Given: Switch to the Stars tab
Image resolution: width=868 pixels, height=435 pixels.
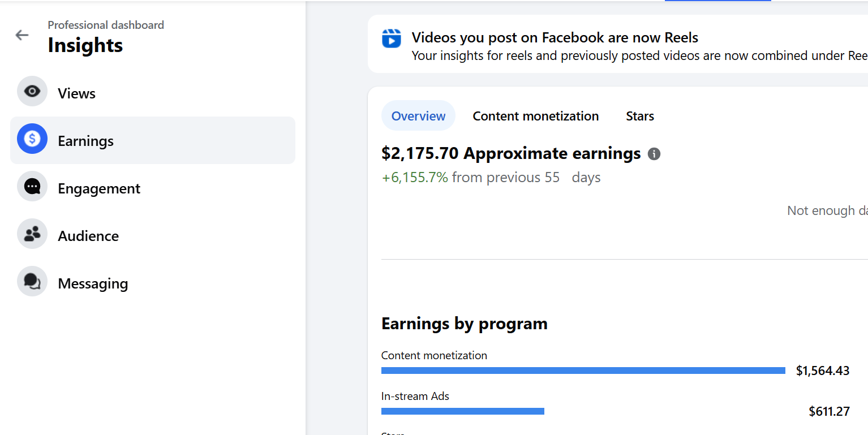Looking at the screenshot, I should click(639, 116).
